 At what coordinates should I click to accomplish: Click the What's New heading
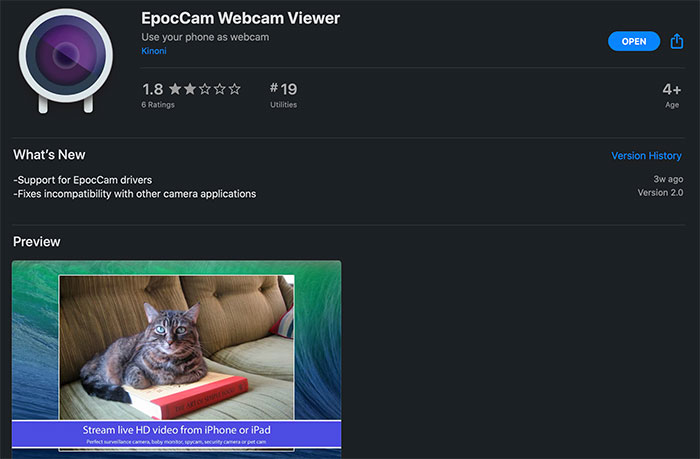click(x=49, y=154)
